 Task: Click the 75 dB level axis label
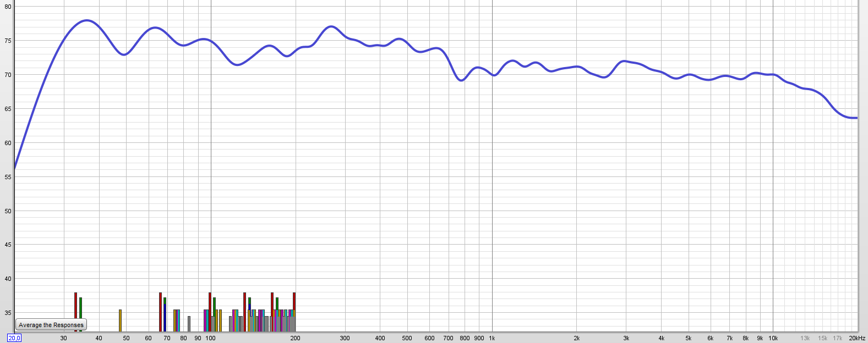point(8,41)
